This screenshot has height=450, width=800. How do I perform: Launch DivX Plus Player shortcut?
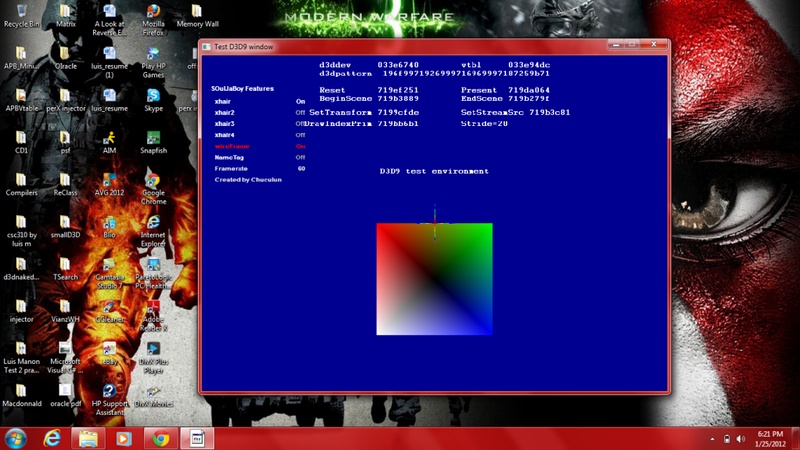[153, 358]
